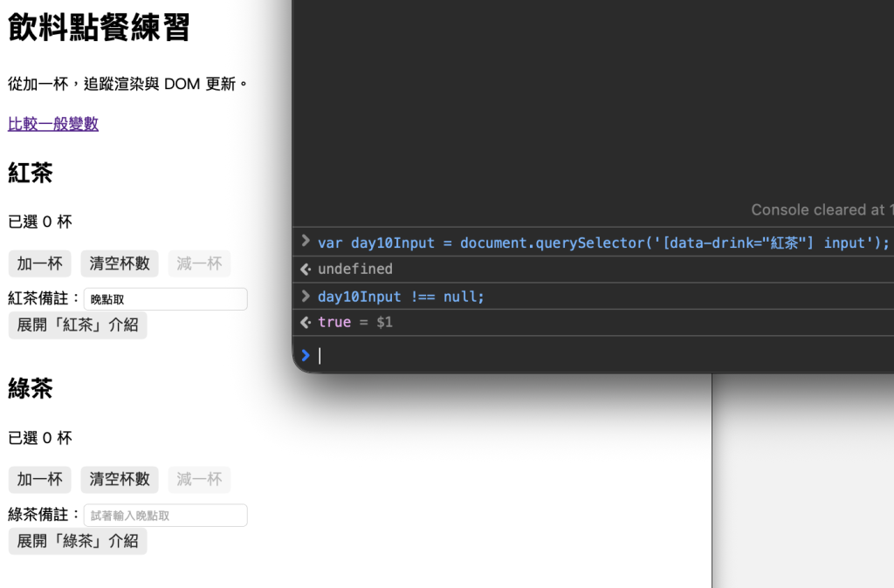Click the true = $1 result
Image resolution: width=894 pixels, height=588 pixels.
355,323
